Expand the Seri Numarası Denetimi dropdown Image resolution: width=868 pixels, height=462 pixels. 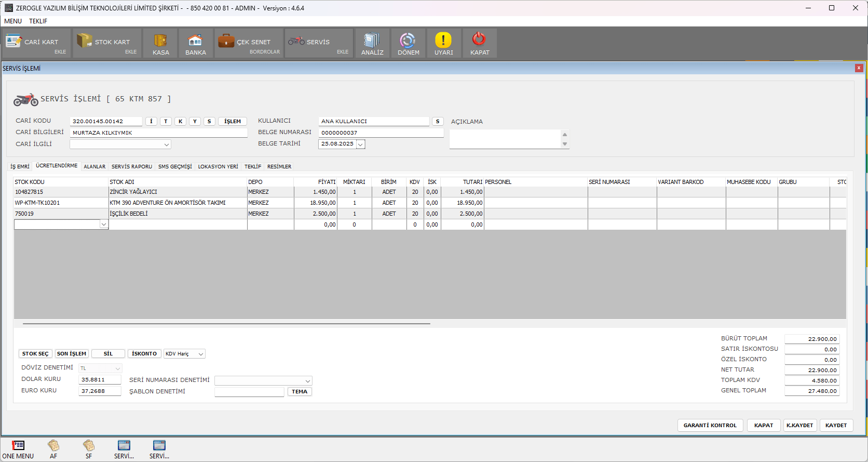[x=307, y=381]
